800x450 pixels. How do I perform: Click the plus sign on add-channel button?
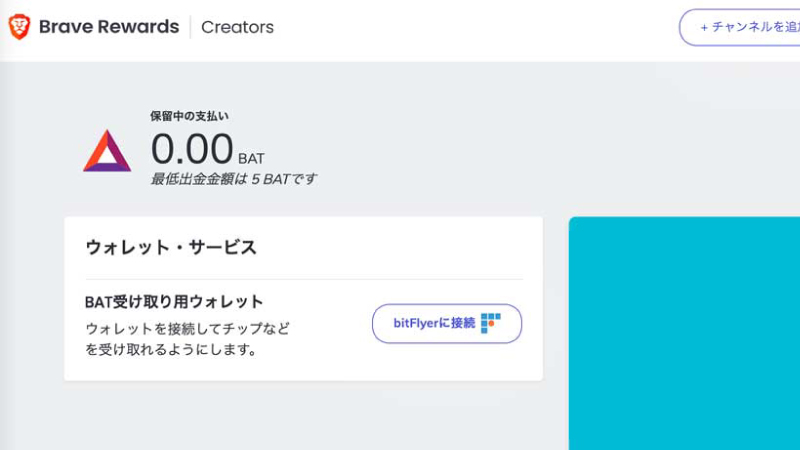pos(704,27)
